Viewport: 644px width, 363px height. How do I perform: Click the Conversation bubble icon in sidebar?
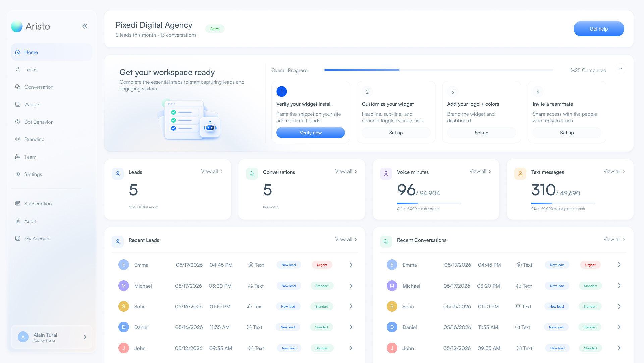tap(18, 87)
